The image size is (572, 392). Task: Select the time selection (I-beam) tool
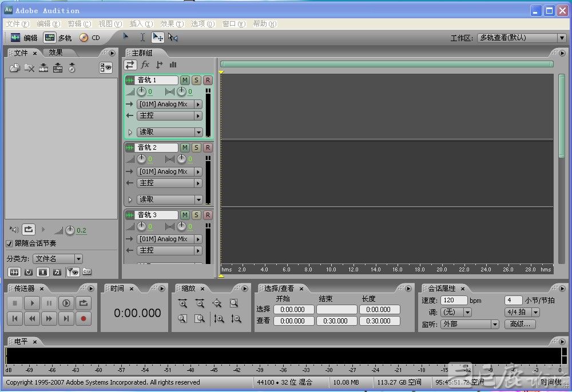click(x=142, y=37)
